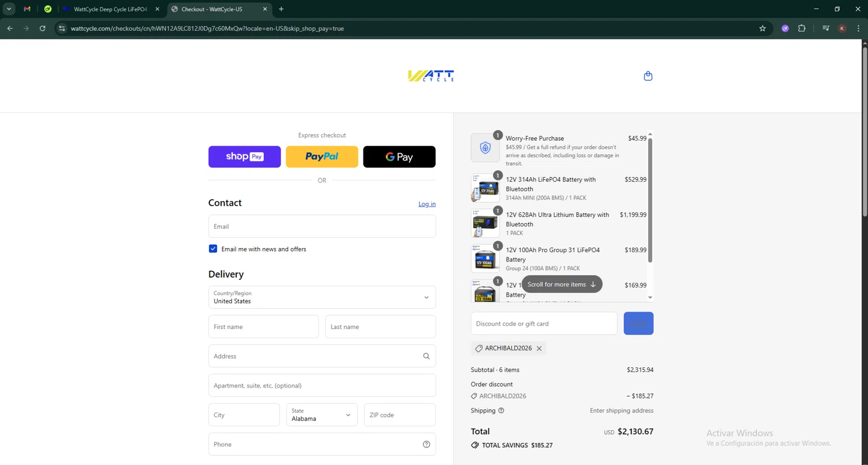
Task: Go back to the previous page
Action: click(10, 28)
